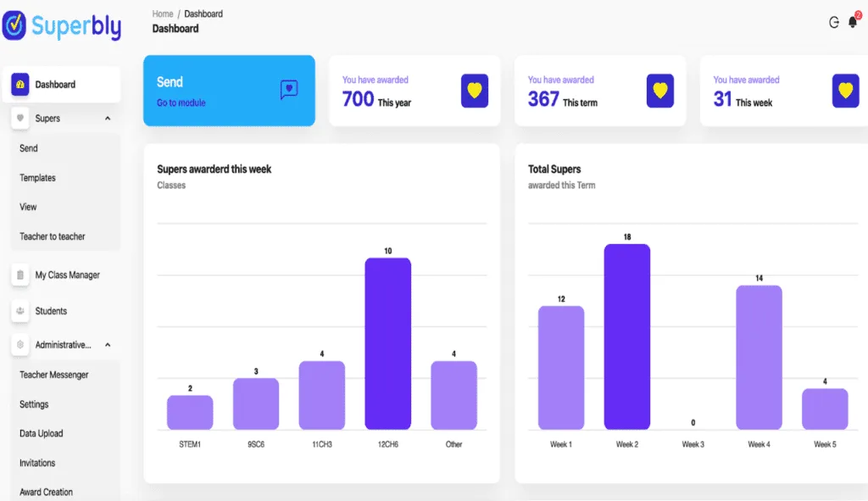Click the Week 5 bar showing 4
The height and width of the screenshot is (501, 868).
coord(825,409)
